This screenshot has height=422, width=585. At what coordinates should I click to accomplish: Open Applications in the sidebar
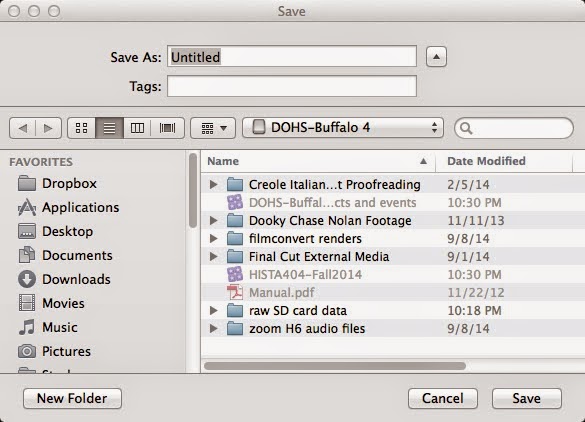[x=69, y=207]
